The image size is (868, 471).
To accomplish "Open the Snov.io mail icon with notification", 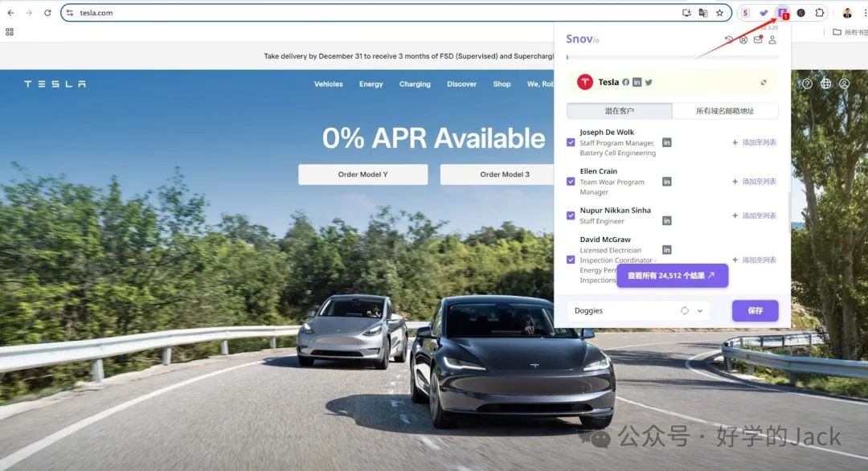I will 758,39.
